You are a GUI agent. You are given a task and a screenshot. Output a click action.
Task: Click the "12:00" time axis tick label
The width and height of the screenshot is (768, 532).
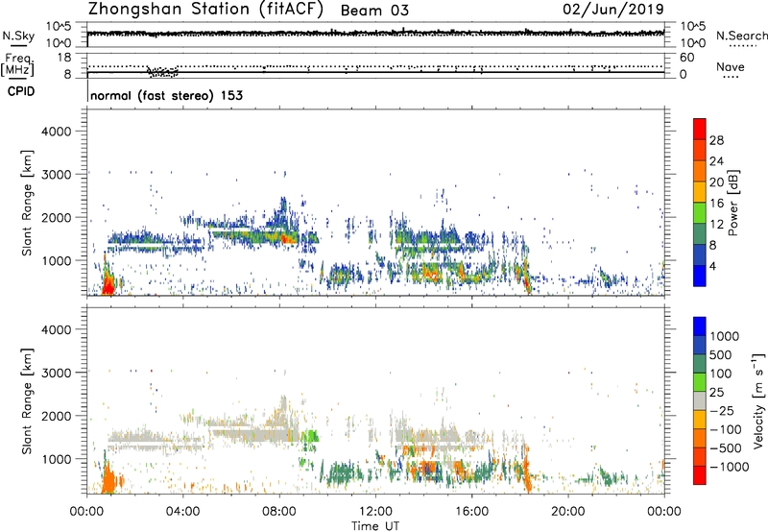(375, 512)
